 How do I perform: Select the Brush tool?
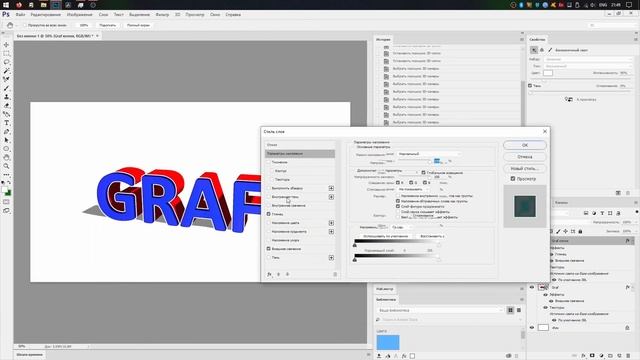[x=7, y=88]
